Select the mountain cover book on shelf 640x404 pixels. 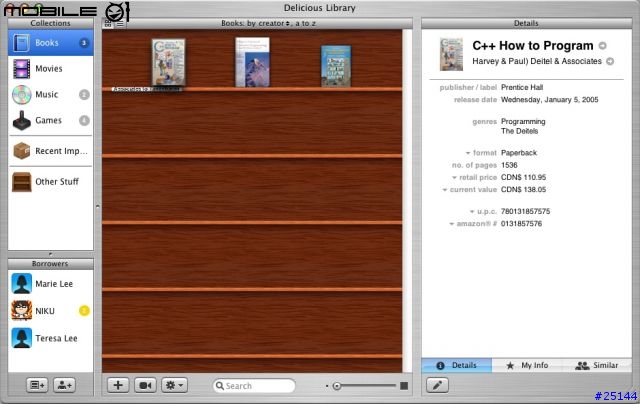[252, 62]
